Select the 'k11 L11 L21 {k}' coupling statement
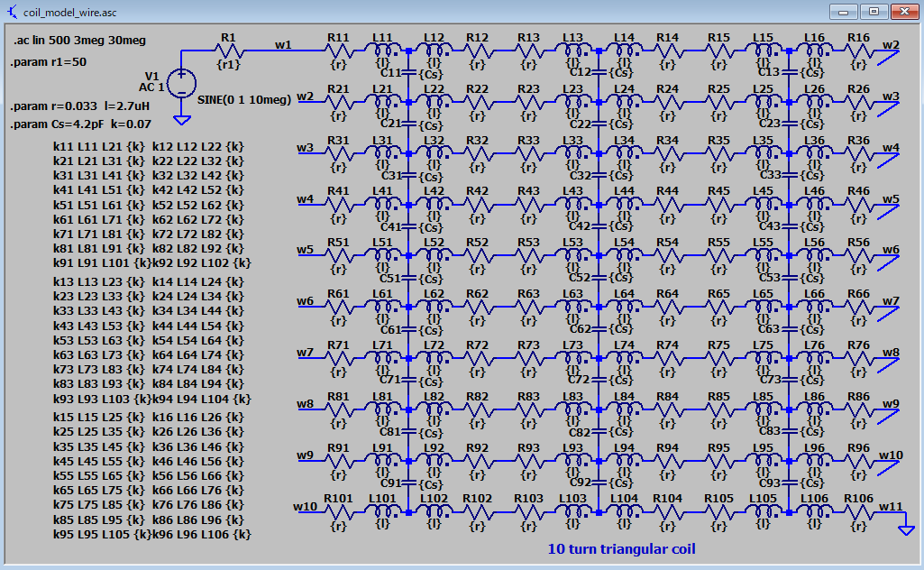Image resolution: width=924 pixels, height=570 pixels. pos(99,147)
